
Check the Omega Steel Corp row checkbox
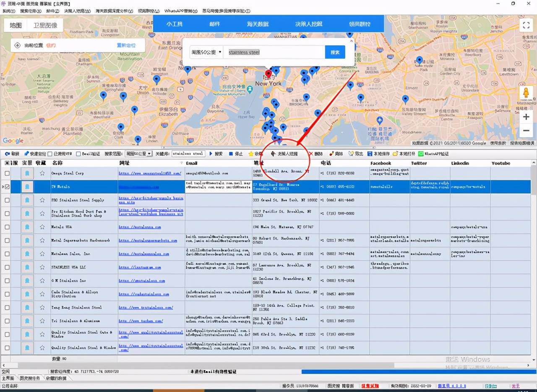pos(7,173)
